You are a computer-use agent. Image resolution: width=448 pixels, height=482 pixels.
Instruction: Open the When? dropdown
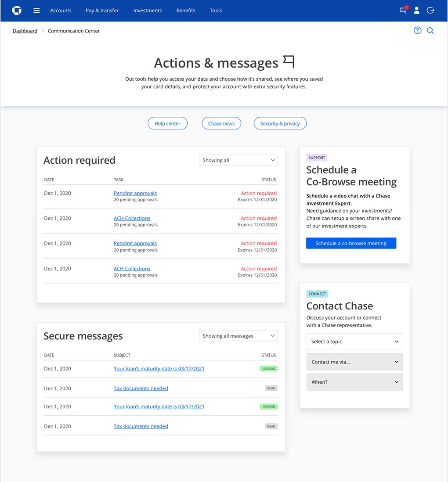(x=354, y=382)
